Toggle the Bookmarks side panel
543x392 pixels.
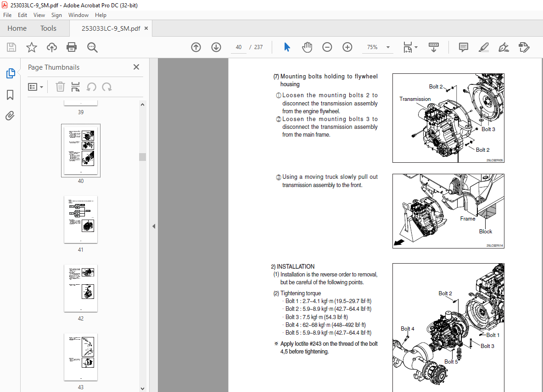[10, 95]
